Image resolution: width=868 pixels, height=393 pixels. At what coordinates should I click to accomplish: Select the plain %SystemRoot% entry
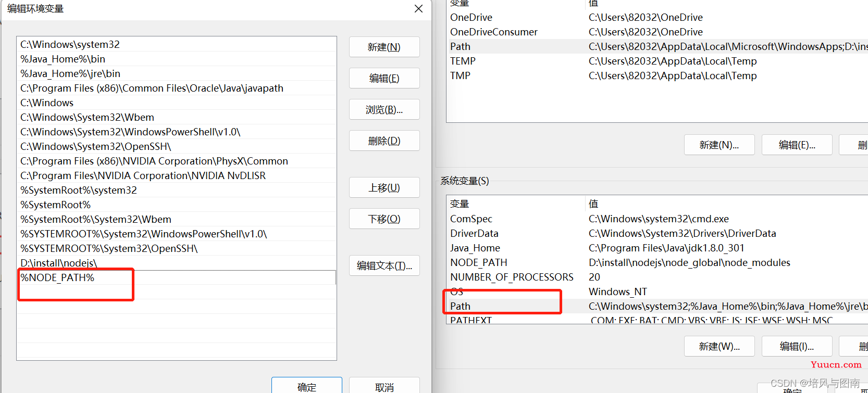click(177, 205)
